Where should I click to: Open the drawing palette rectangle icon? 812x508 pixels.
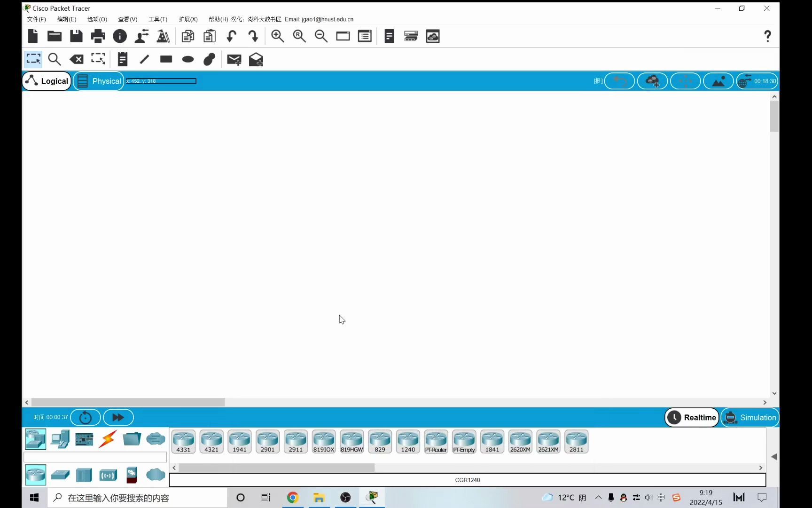click(343, 36)
